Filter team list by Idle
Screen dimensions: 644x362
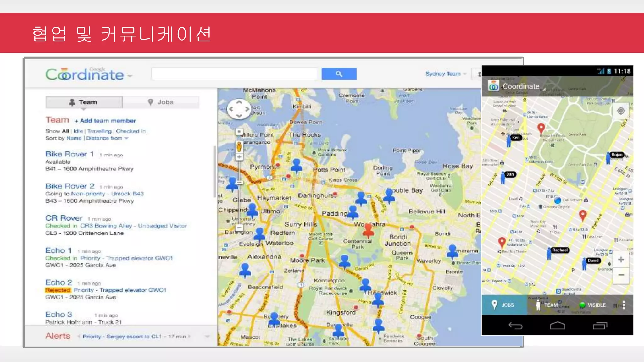tap(78, 131)
